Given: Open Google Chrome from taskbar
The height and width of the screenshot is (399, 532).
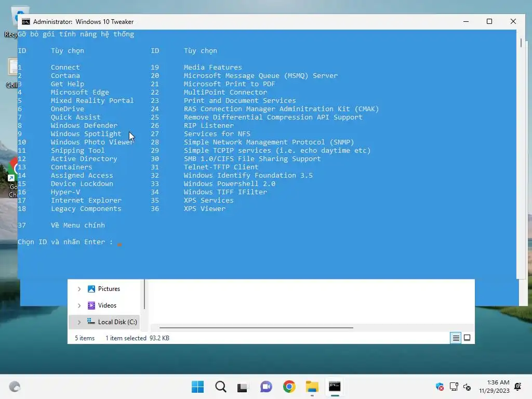Looking at the screenshot, I should point(289,387).
